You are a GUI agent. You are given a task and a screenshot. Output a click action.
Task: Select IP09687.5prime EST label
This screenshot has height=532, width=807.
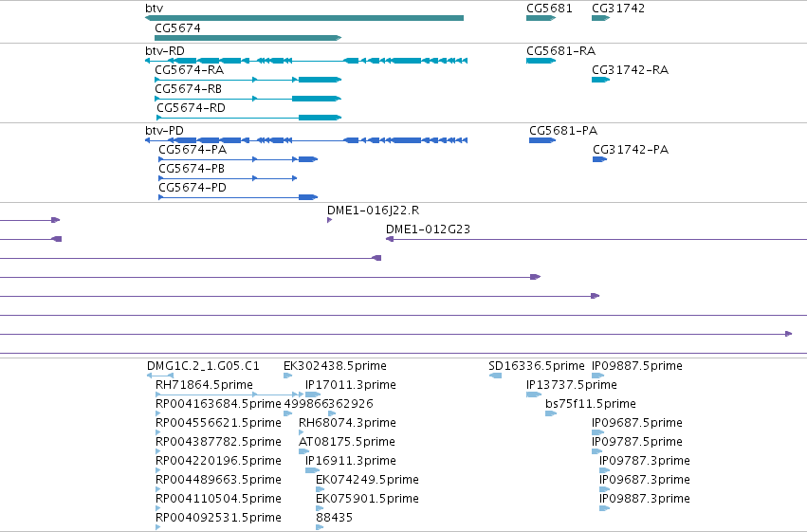pyautogui.click(x=637, y=423)
